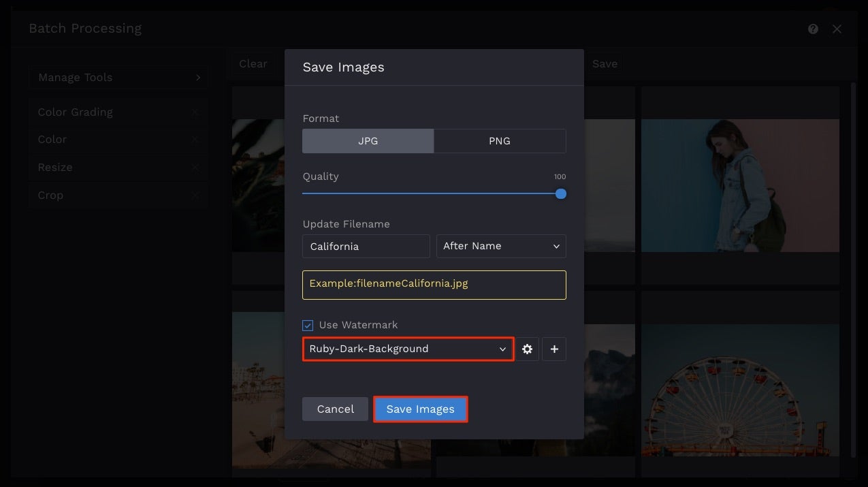Remove the Crop tool from list
The image size is (868, 487).
(195, 195)
